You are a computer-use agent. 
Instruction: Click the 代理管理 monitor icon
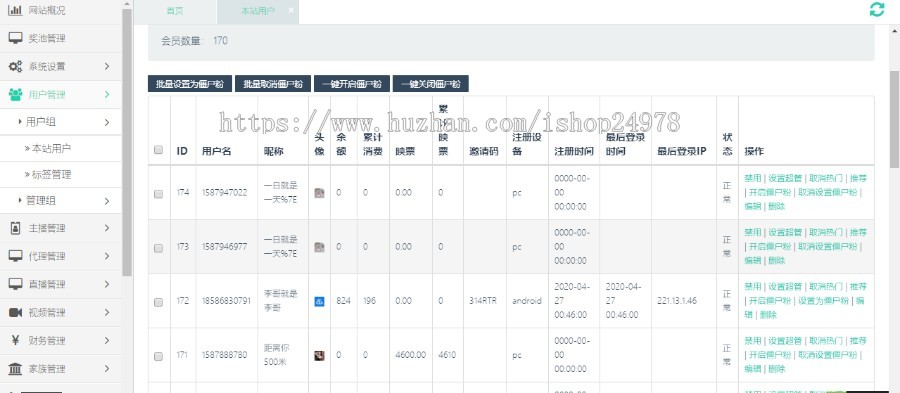tap(15, 256)
